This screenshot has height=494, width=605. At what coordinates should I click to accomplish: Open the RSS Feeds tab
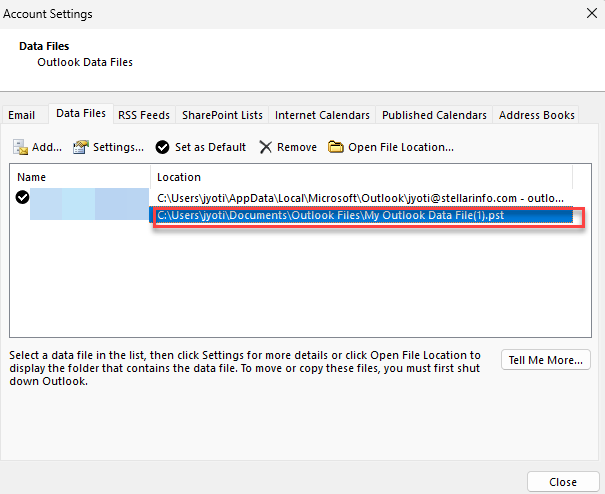(x=144, y=115)
